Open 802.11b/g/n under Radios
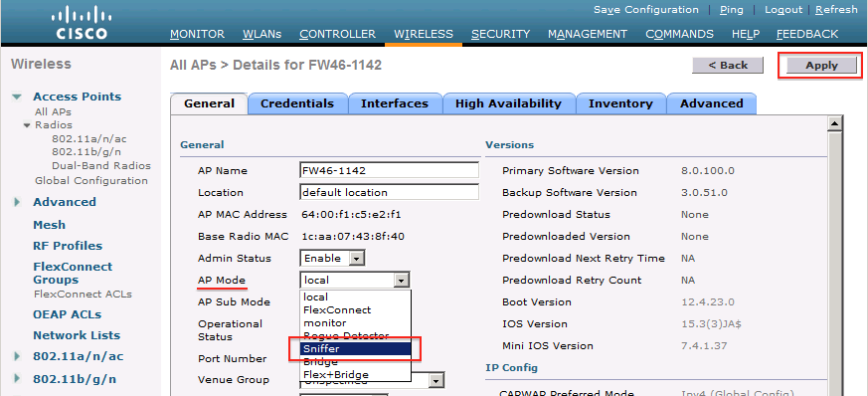 pyautogui.click(x=87, y=152)
